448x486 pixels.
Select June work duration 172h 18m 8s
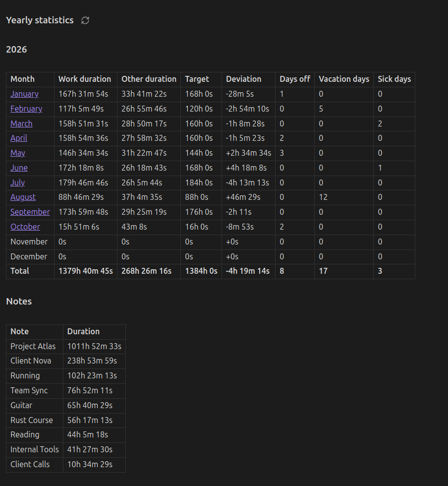pos(81,168)
